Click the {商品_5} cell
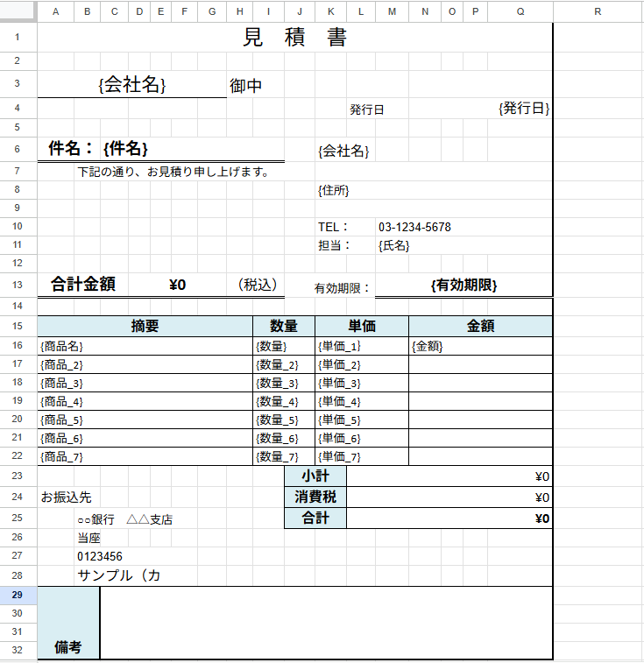The width and height of the screenshot is (644, 663). point(145,420)
